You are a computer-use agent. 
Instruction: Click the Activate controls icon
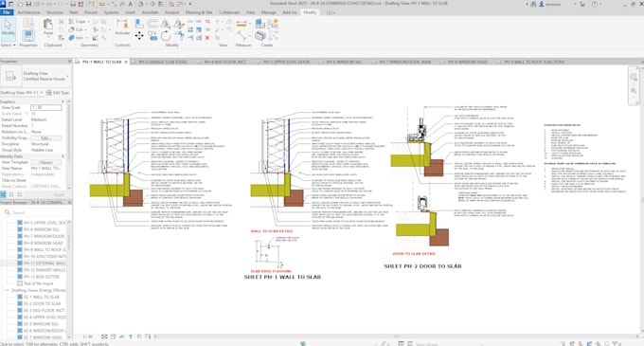(122, 27)
